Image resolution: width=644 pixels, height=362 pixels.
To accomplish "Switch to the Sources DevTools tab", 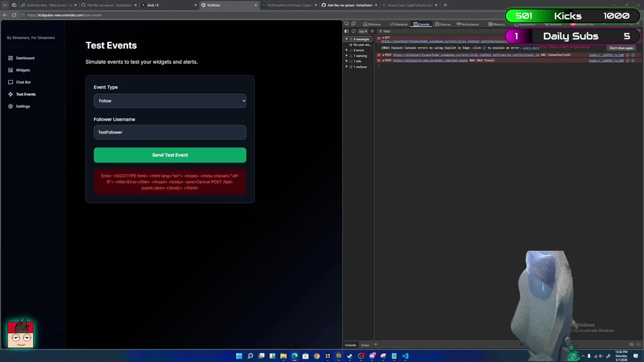I will tap(443, 24).
